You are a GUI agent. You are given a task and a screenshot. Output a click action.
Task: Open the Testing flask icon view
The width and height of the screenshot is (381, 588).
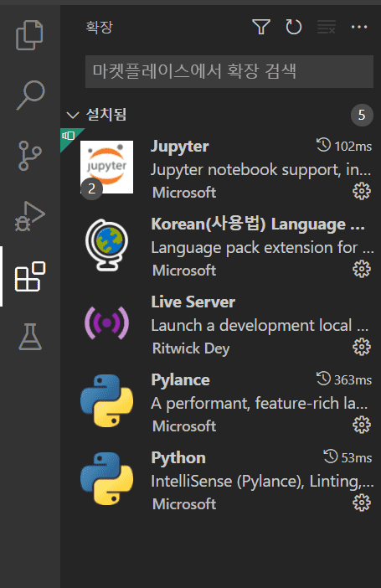coord(30,337)
